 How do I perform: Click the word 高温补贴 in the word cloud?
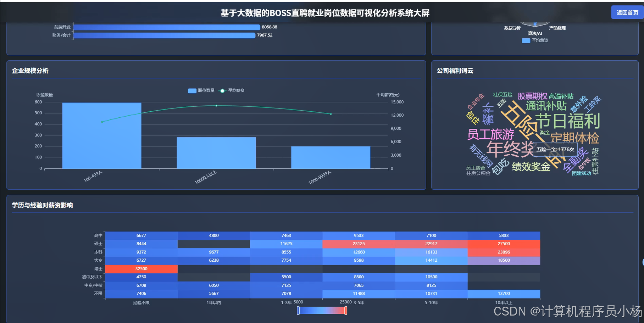pyautogui.click(x=561, y=96)
